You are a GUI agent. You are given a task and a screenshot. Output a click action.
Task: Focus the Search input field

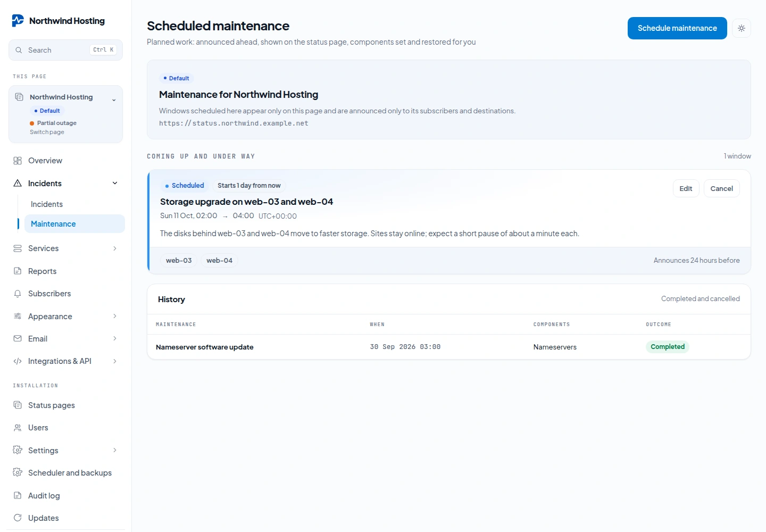pos(66,50)
